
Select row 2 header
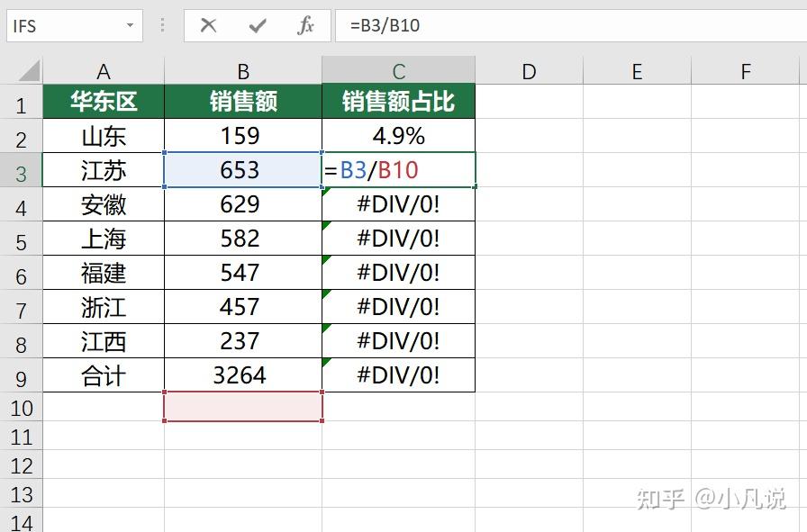[21, 136]
